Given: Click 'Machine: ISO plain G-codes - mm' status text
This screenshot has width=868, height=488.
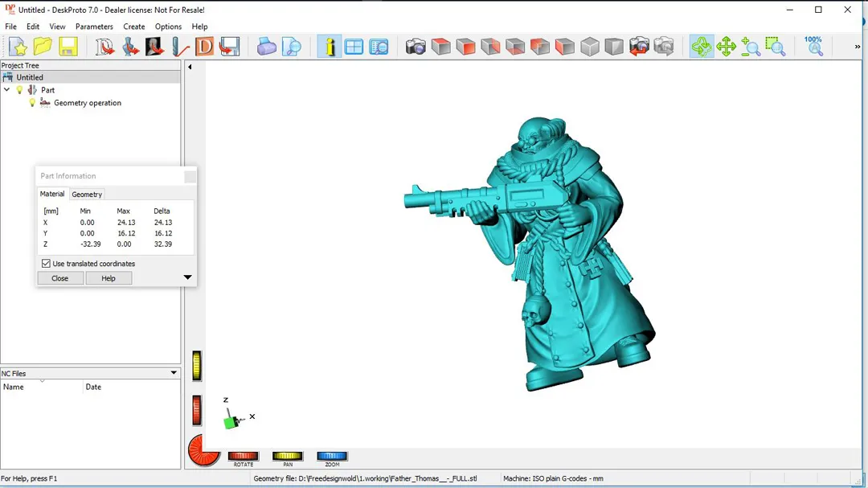Looking at the screenshot, I should click(553, 478).
